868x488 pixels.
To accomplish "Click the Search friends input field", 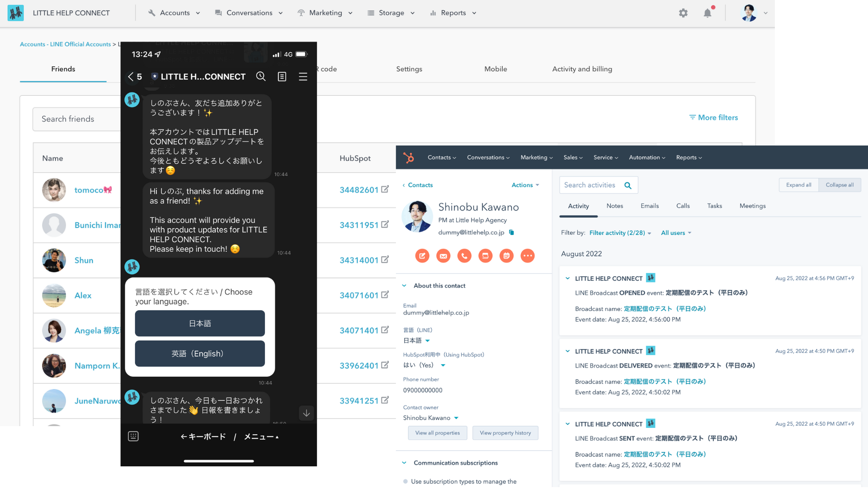I will (77, 119).
